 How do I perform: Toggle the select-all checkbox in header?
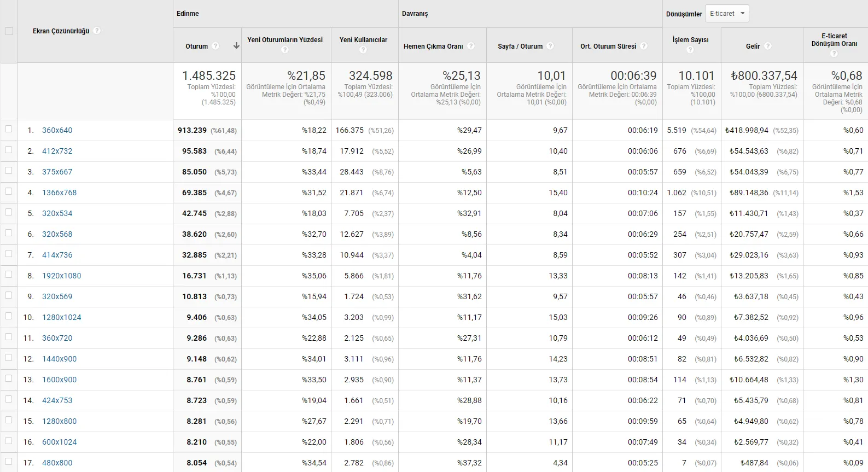9,31
